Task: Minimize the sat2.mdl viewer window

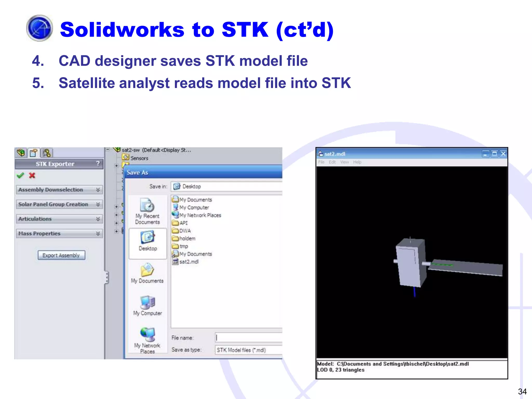Action: (485, 154)
